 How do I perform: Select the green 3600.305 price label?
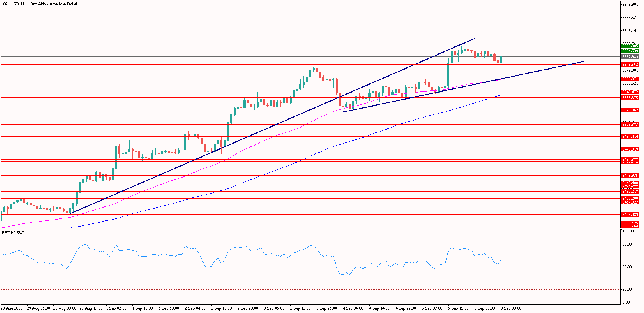630,46
